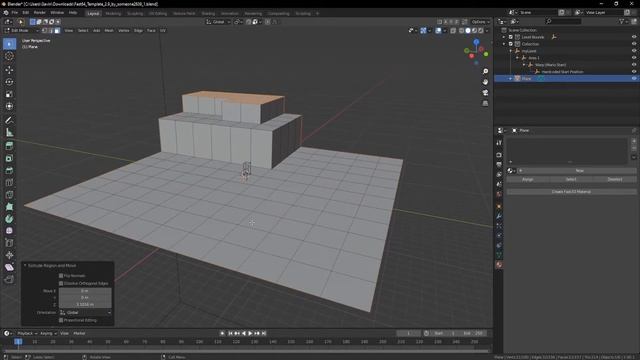Screen dimensions: 640x360
Task: Open the timeline Playback dropdown
Action: [x=27, y=333]
